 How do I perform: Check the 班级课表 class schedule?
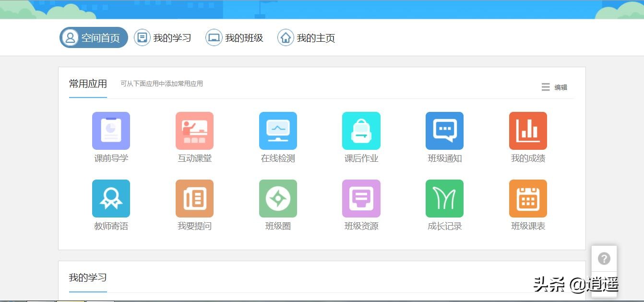pyautogui.click(x=528, y=198)
